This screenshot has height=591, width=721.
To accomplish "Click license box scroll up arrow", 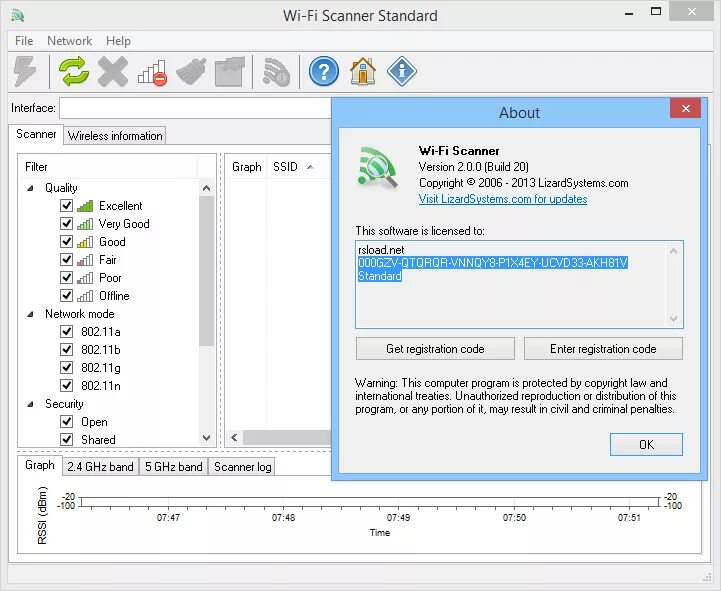I will [674, 251].
